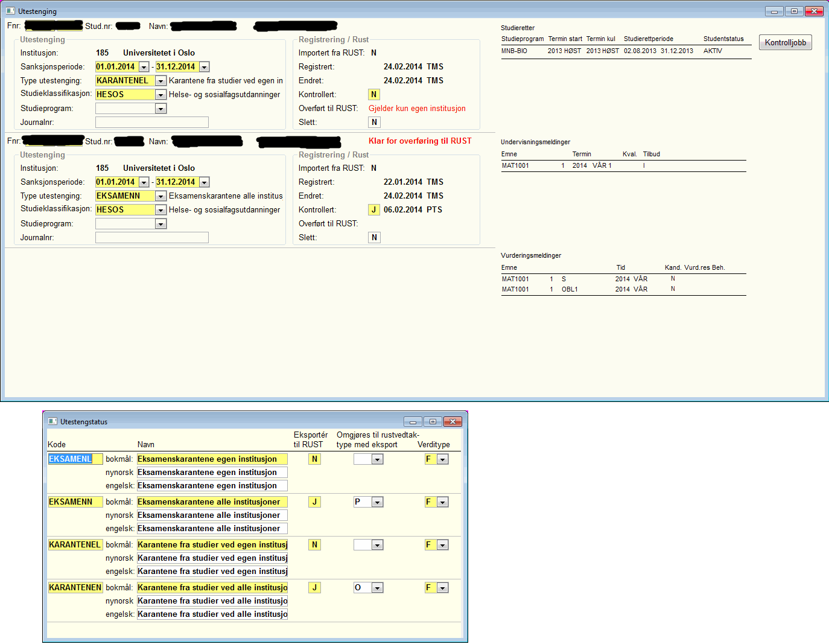Click the Kontrolljobb button
Image resolution: width=829 pixels, height=644 pixels.
pos(785,42)
